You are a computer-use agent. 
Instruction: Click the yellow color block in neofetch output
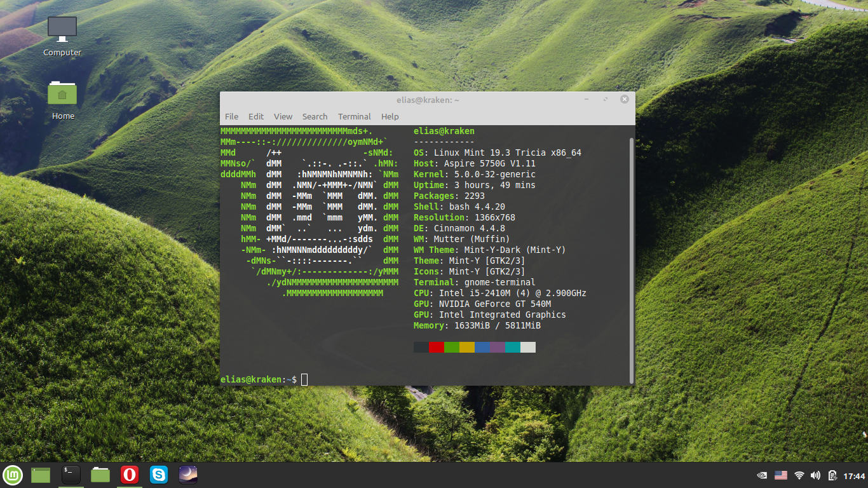(x=467, y=347)
